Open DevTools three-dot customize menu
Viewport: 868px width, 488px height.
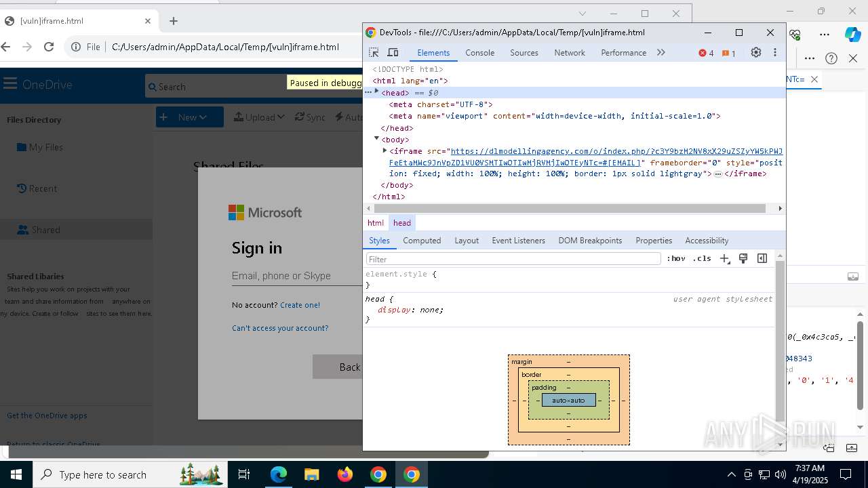775,52
